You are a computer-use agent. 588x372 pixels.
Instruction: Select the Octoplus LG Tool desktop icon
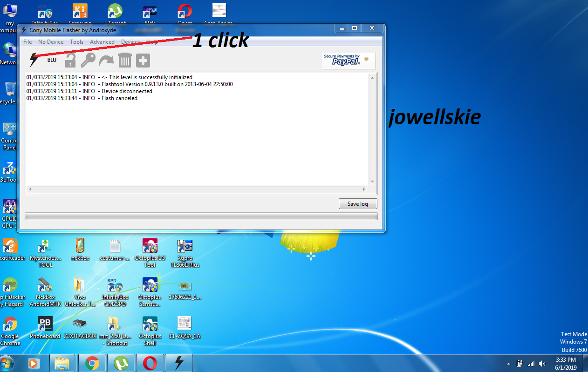tap(150, 253)
